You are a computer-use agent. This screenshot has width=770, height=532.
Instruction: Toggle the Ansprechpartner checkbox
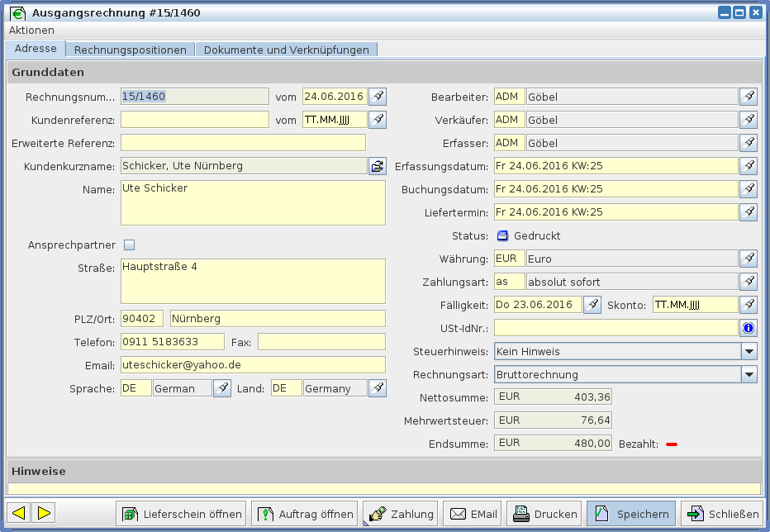pyautogui.click(x=129, y=245)
